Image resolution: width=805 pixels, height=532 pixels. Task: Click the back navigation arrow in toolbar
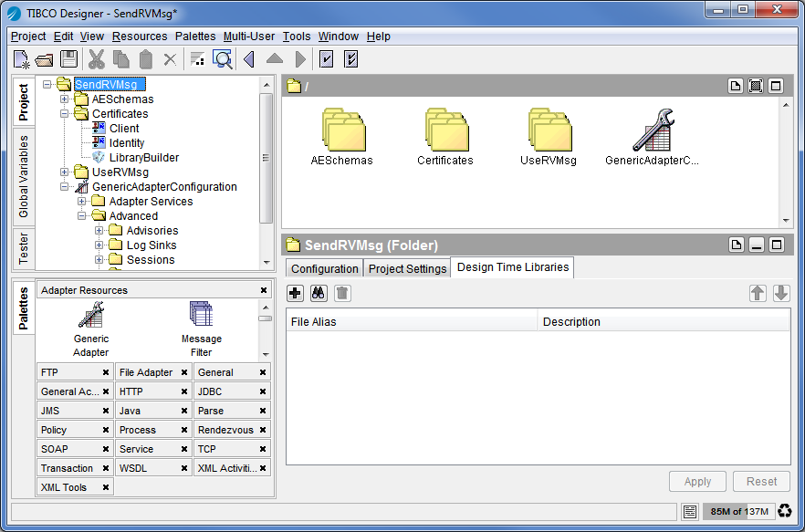click(248, 59)
